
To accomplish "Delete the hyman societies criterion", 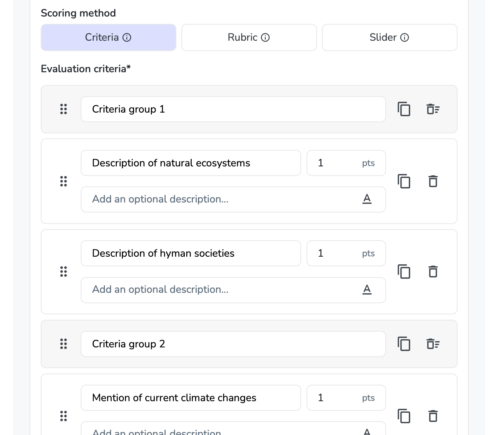I will click(x=433, y=272).
